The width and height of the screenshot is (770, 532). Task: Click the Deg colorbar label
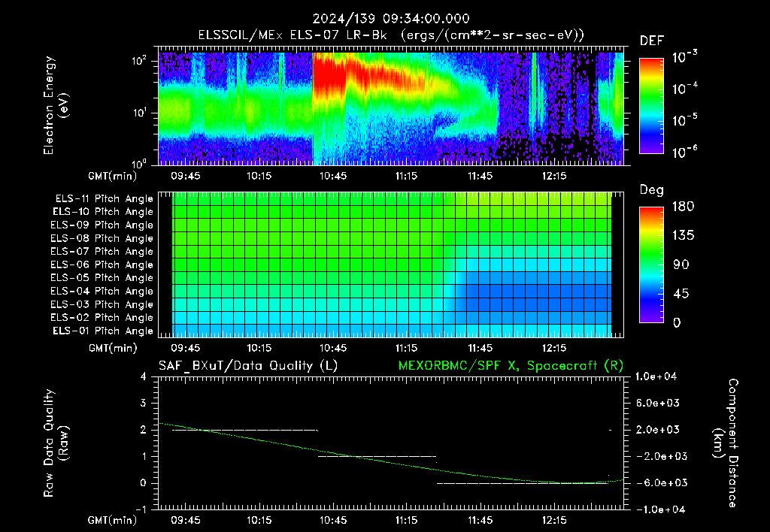click(652, 190)
